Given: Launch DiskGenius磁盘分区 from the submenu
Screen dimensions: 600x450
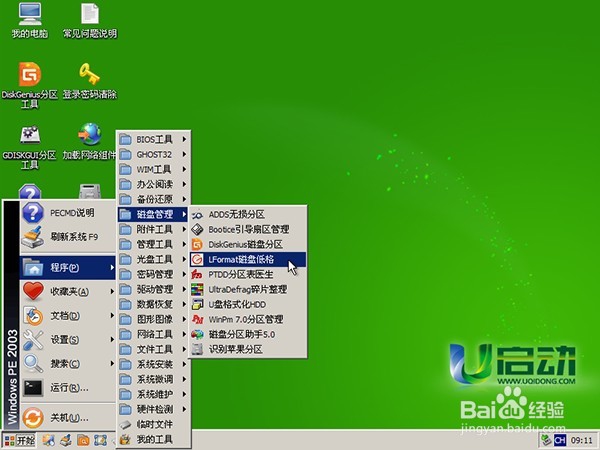Looking at the screenshot, I should [248, 244].
